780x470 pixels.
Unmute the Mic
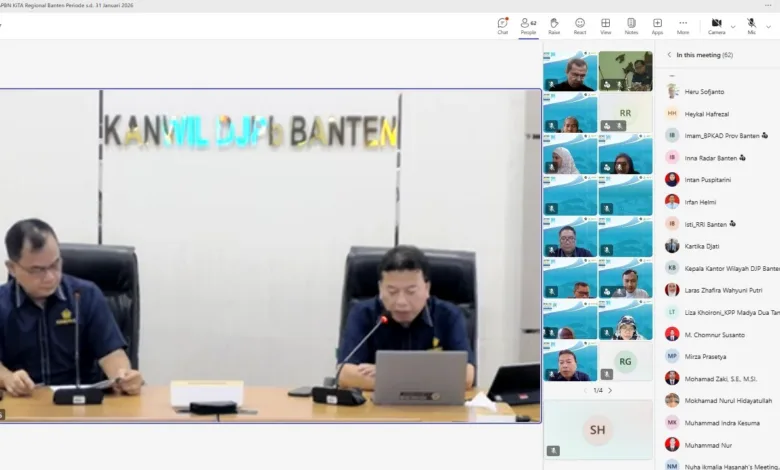tap(751, 24)
